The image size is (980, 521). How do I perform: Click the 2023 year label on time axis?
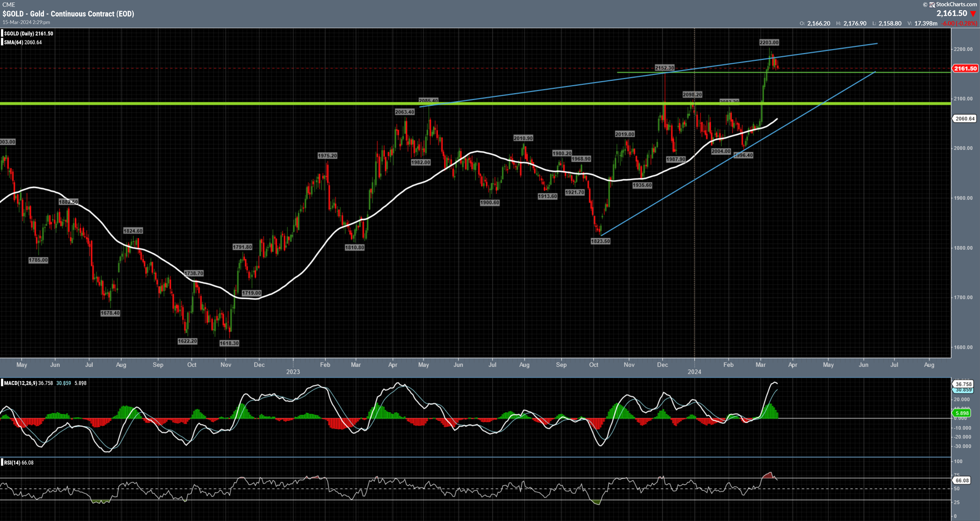pos(293,372)
